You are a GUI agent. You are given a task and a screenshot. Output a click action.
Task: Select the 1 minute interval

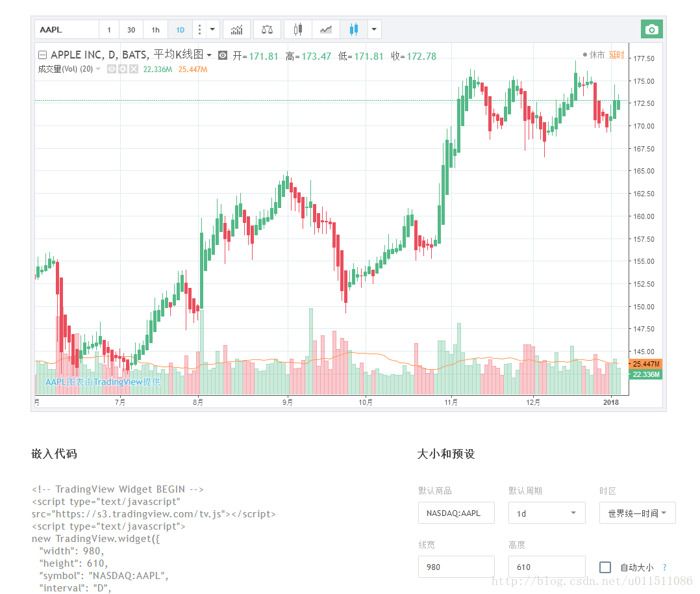[x=109, y=30]
